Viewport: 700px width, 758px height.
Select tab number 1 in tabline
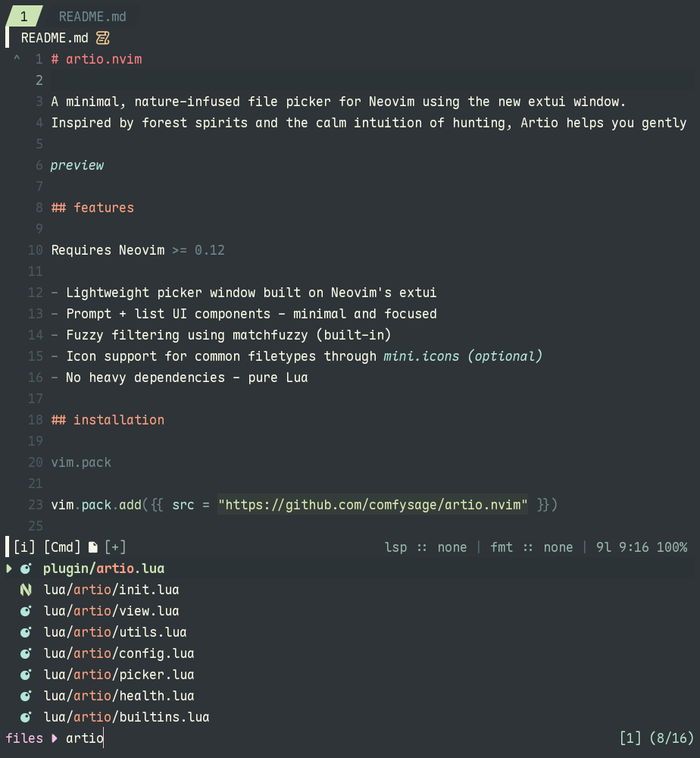(23, 16)
